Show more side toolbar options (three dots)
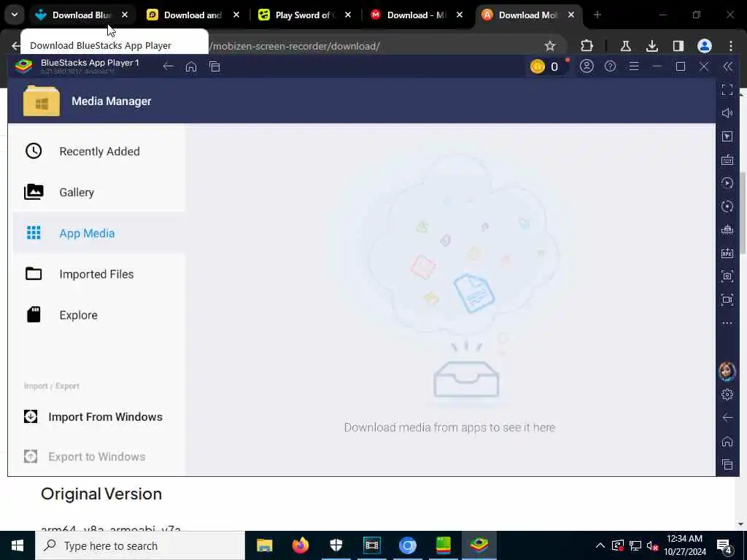Viewport: 747px width, 560px height. [x=727, y=323]
